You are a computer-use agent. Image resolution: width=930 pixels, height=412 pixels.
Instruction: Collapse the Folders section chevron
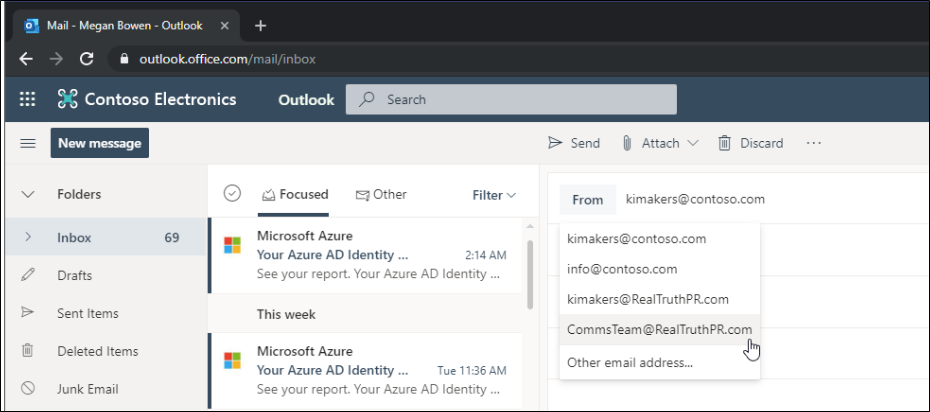tap(28, 194)
